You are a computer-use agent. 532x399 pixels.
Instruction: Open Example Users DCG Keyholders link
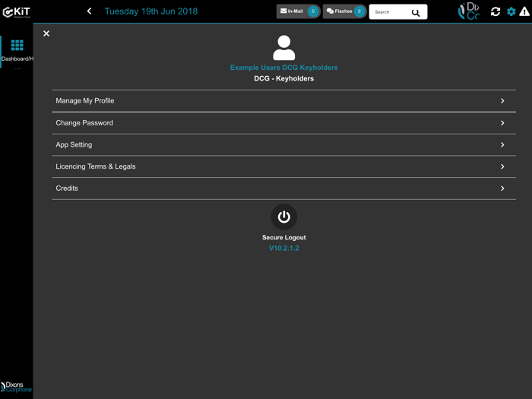(x=284, y=68)
